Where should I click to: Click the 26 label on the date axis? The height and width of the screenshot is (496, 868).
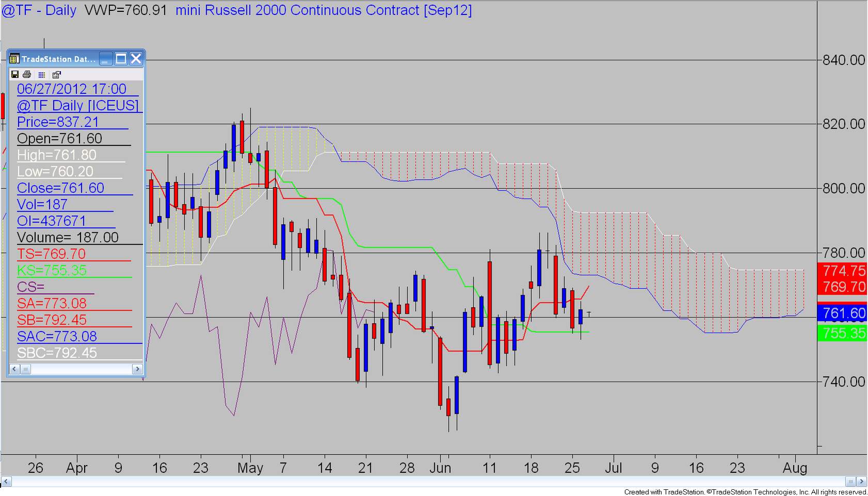pos(35,468)
